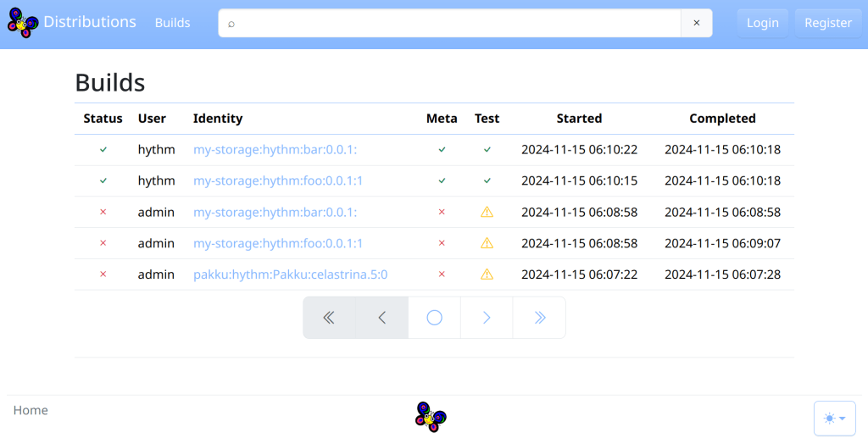The height and width of the screenshot is (438, 868).
Task: Open the theme switcher dropdown
Action: coord(834,419)
